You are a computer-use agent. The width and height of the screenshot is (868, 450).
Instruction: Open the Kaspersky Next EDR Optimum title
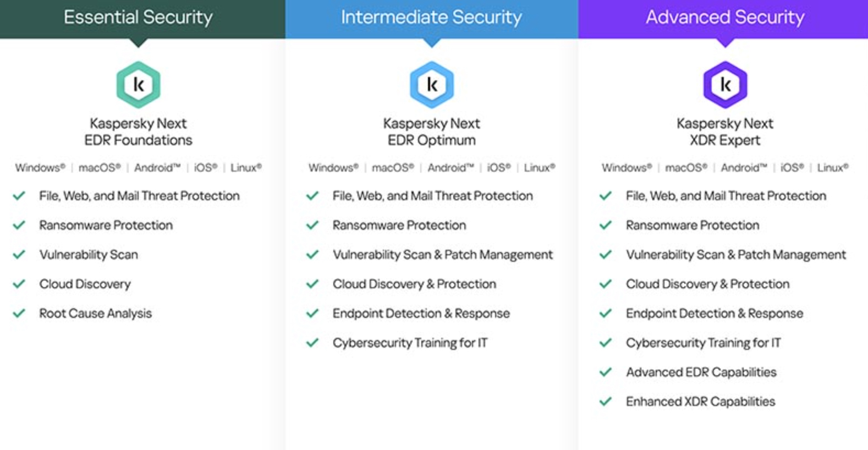432,131
